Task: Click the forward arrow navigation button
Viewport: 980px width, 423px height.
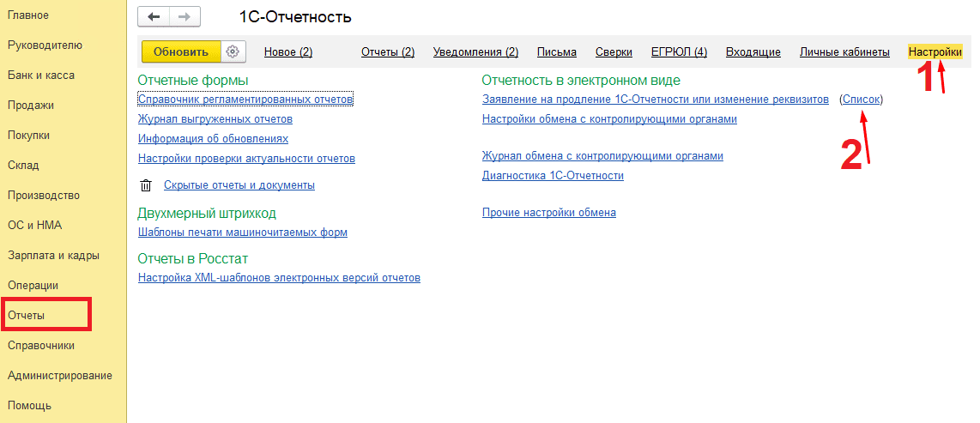Action: click(185, 17)
